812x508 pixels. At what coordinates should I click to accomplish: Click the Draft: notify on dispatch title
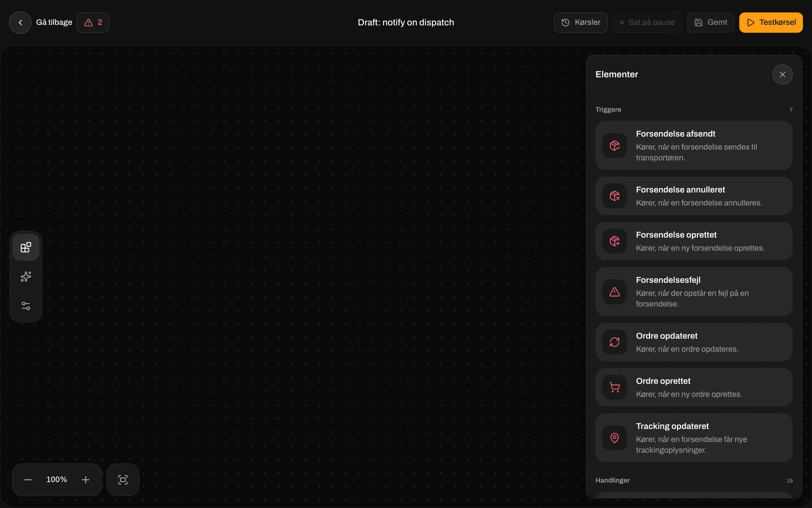(406, 23)
